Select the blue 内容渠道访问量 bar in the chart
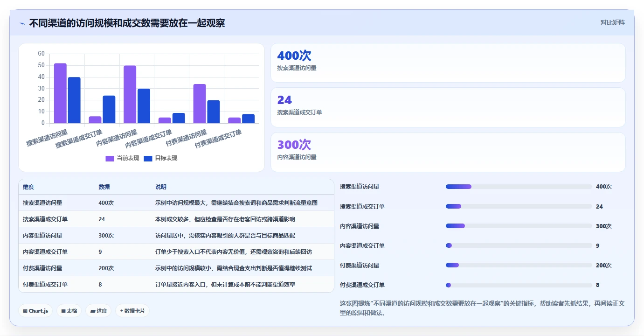 144,106
